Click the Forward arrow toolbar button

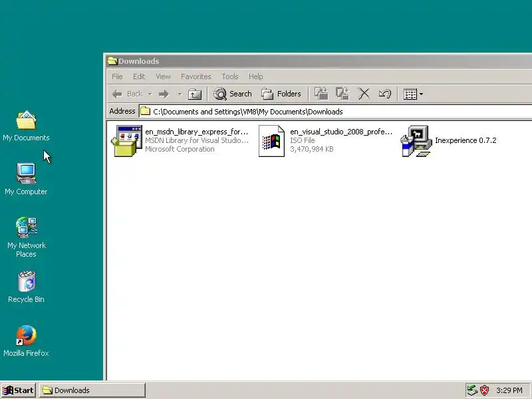pos(164,94)
